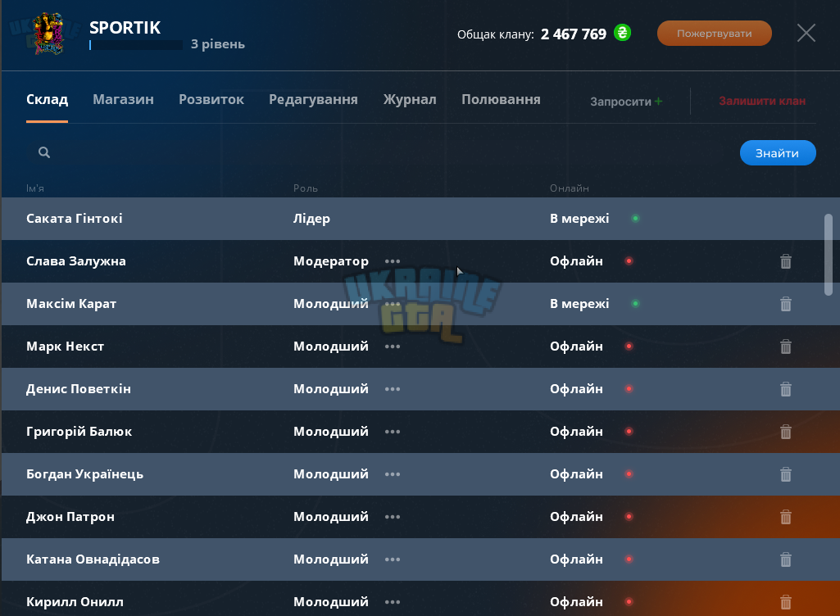
Task: Select member Денис Поветкін name
Action: pyautogui.click(x=78, y=389)
